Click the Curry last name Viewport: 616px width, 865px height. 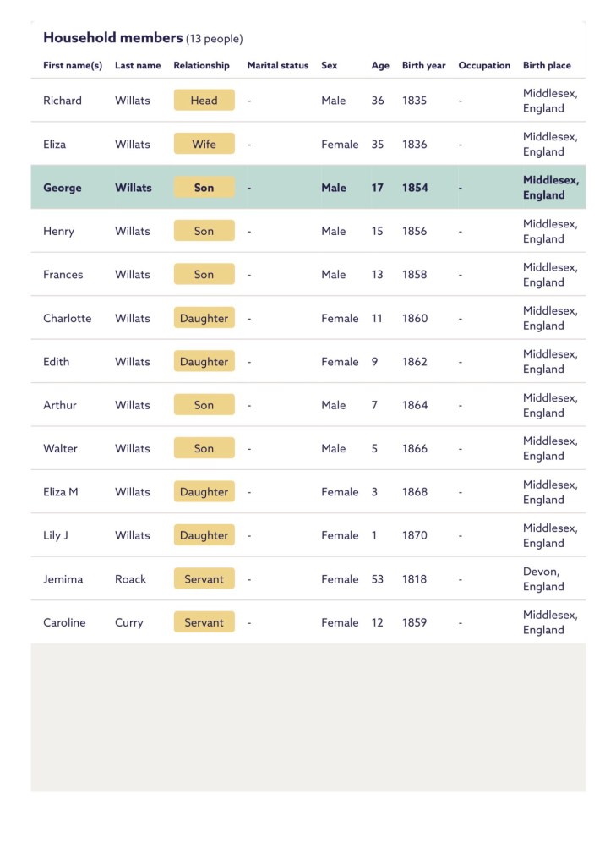coord(128,622)
